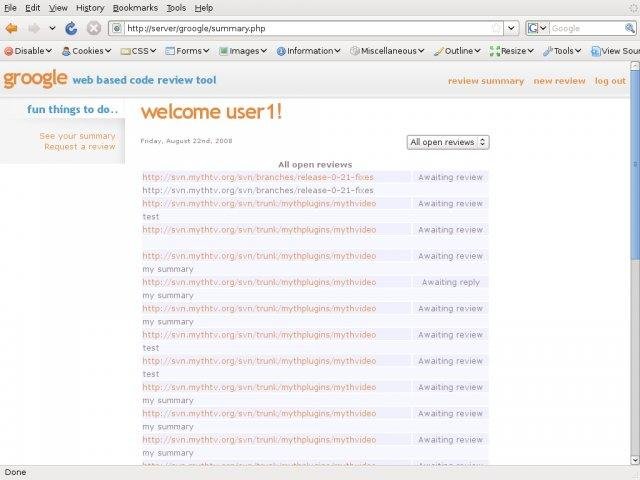The height and width of the screenshot is (480, 640).
Task: Open the Cookies toolbar menu
Action: pyautogui.click(x=87, y=51)
